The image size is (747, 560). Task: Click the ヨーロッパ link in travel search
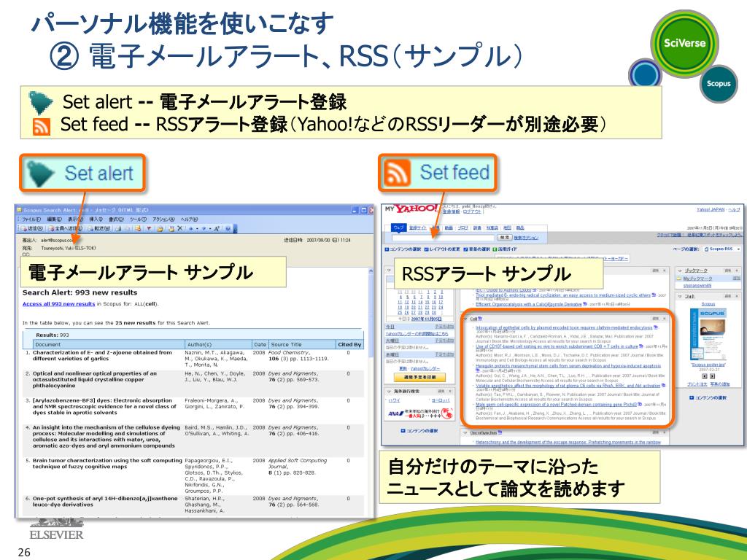(x=441, y=400)
